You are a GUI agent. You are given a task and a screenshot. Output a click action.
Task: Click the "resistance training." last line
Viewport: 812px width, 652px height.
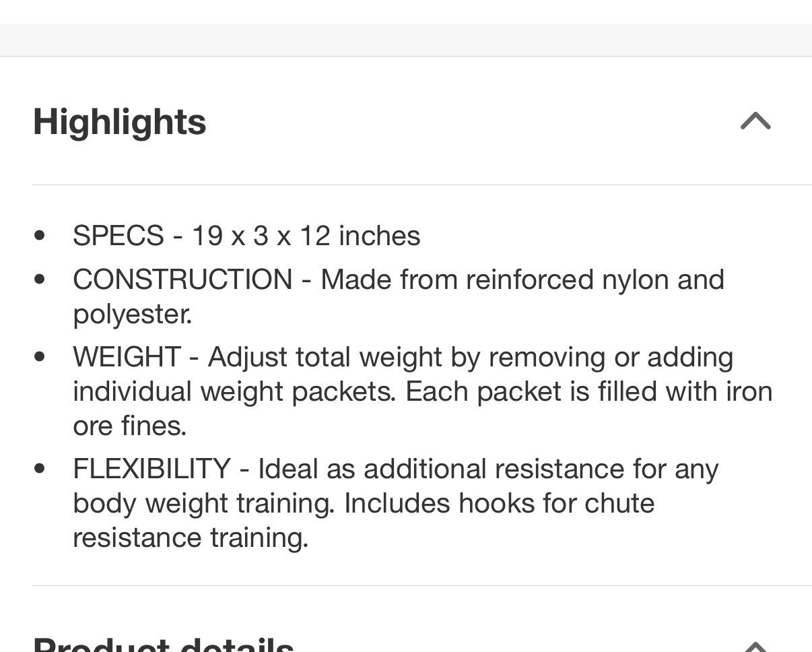(191, 537)
